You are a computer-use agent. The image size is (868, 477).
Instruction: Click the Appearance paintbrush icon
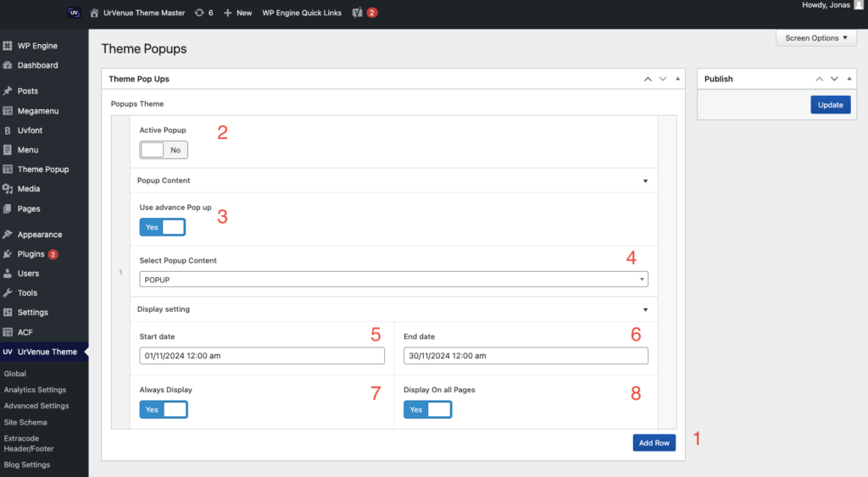click(8, 235)
